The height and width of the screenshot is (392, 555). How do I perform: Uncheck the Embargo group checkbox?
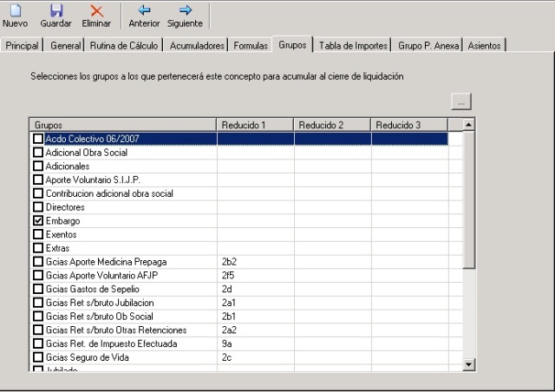[37, 221]
